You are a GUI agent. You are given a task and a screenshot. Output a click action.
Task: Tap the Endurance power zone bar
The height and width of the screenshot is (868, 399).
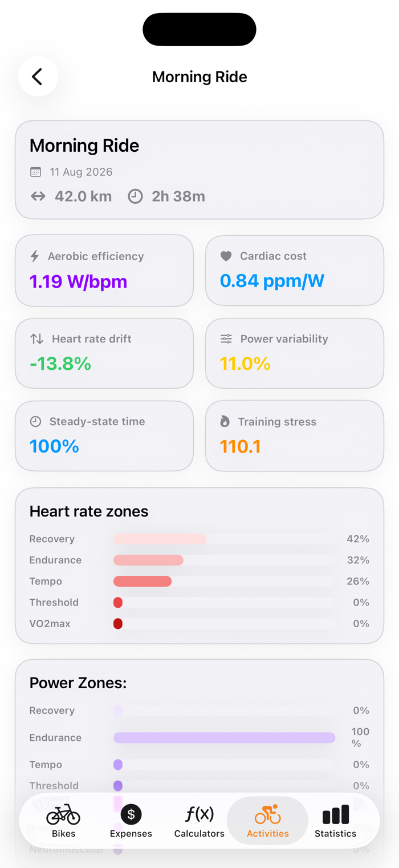[224, 738]
